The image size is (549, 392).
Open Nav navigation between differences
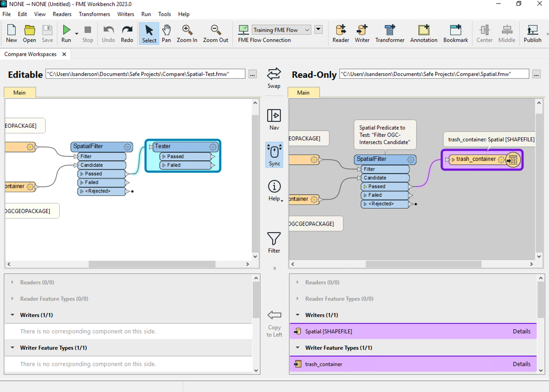click(x=274, y=119)
